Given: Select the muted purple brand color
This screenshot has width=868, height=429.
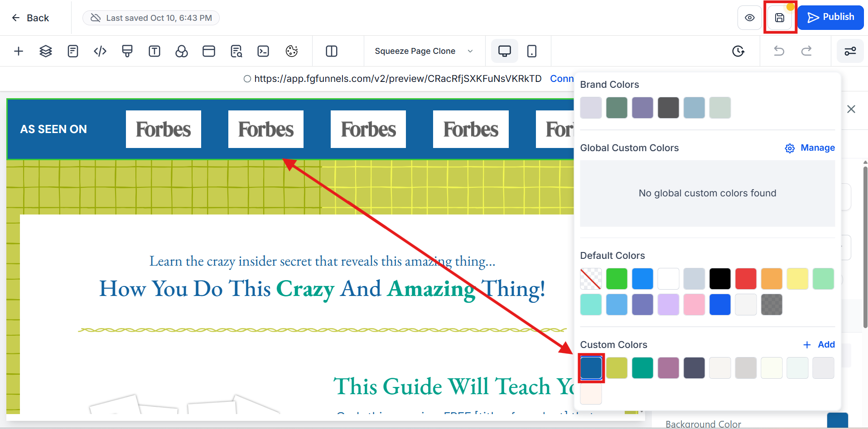Looking at the screenshot, I should pyautogui.click(x=643, y=108).
